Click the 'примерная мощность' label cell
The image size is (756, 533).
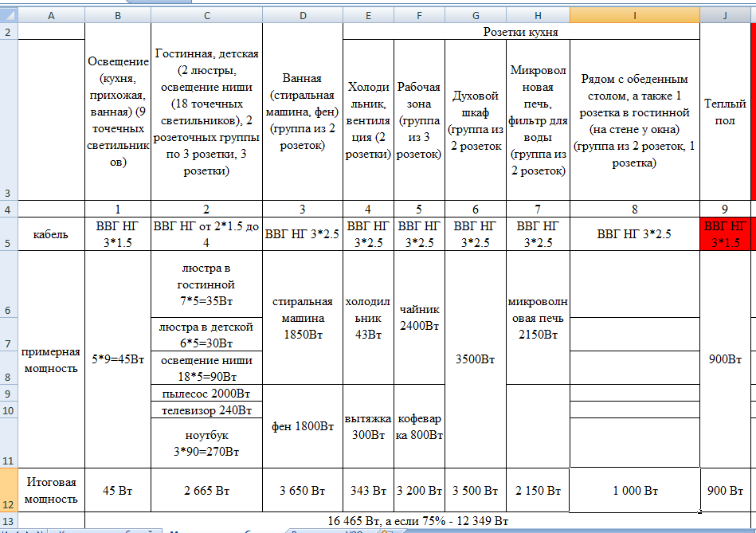pos(51,359)
